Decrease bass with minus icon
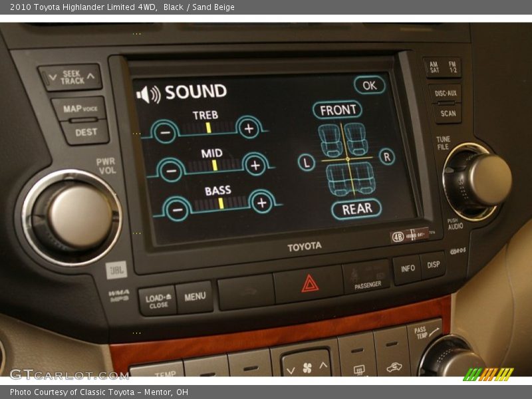The height and width of the screenshot is (399, 532). click(176, 208)
